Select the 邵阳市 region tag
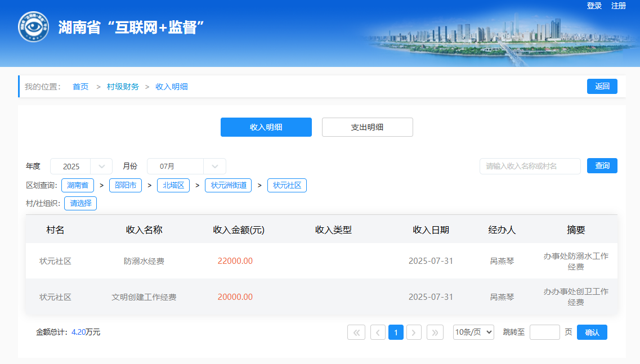The image size is (640, 364). click(x=125, y=185)
